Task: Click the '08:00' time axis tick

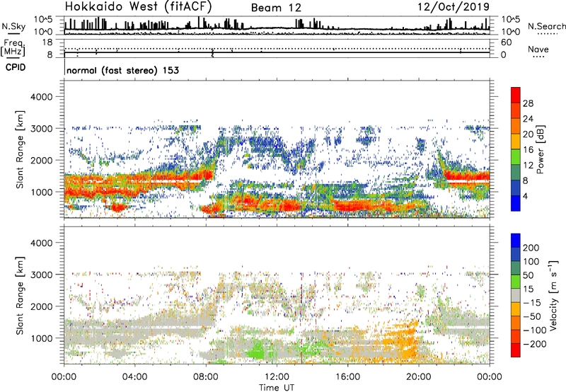Action: tap(206, 377)
